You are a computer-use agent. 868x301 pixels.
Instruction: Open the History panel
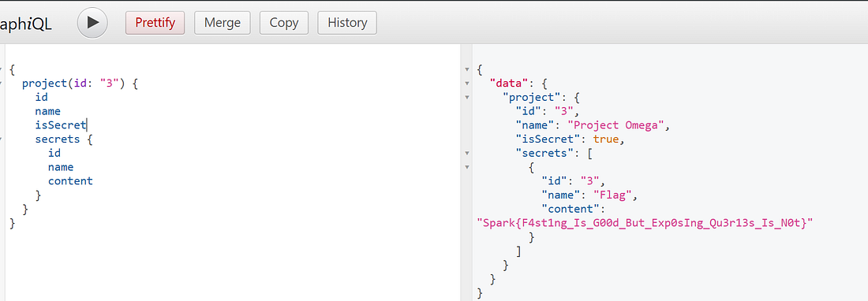click(347, 23)
